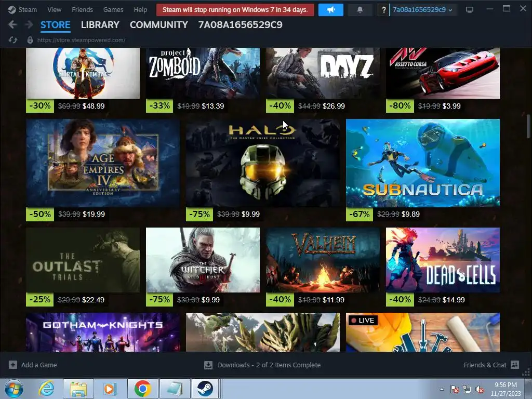The image size is (532, 399).
Task: Open Dead Cells game tile
Action: click(x=443, y=260)
